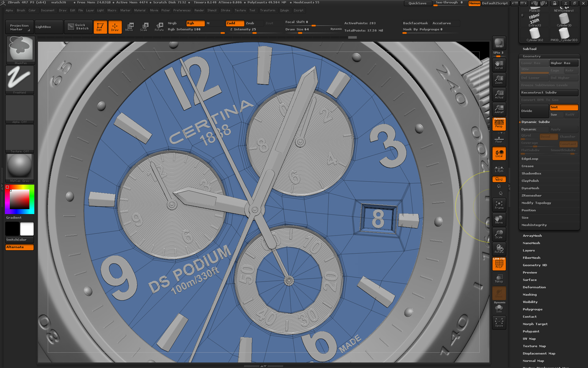Open the Zplugin menu
The image size is (588, 368).
[284, 10]
